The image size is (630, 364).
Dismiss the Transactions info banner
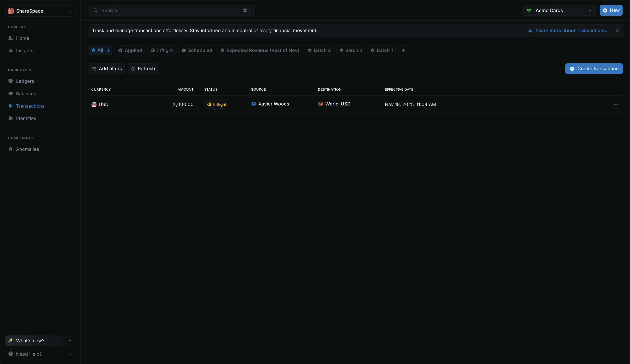tap(617, 30)
